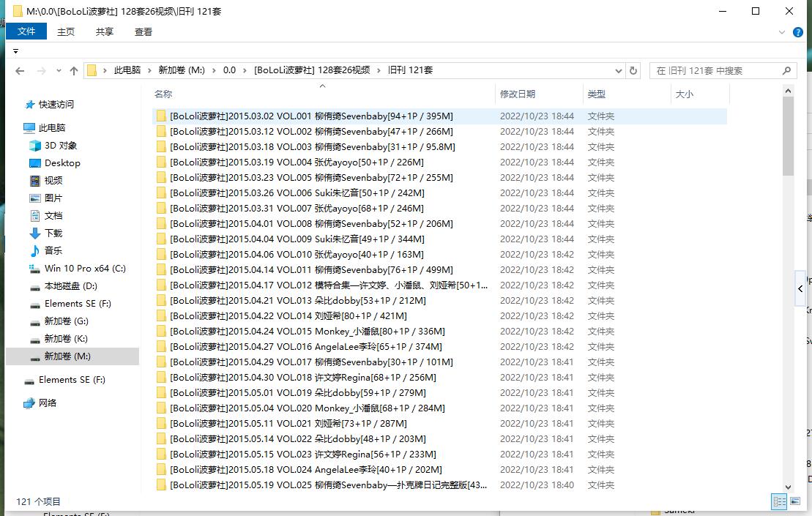Click the folder icon in the address bar
812x516 pixels.
pos(92,71)
